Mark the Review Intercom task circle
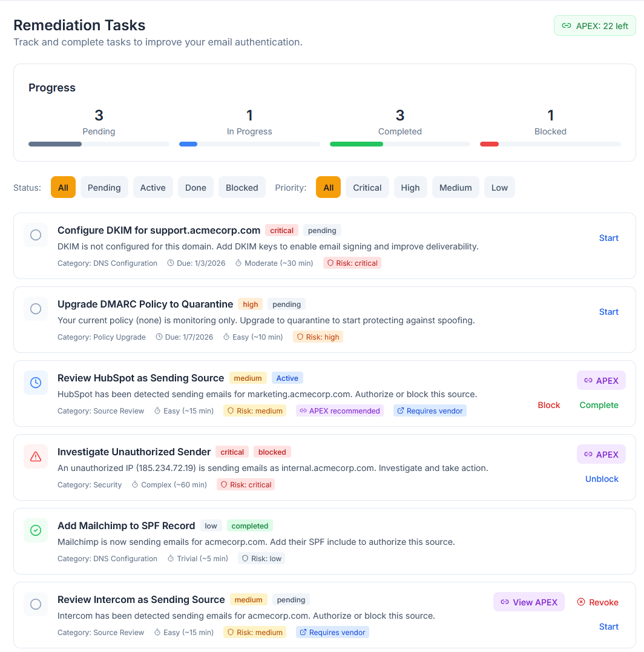Image resolution: width=644 pixels, height=652 pixels. (36, 604)
